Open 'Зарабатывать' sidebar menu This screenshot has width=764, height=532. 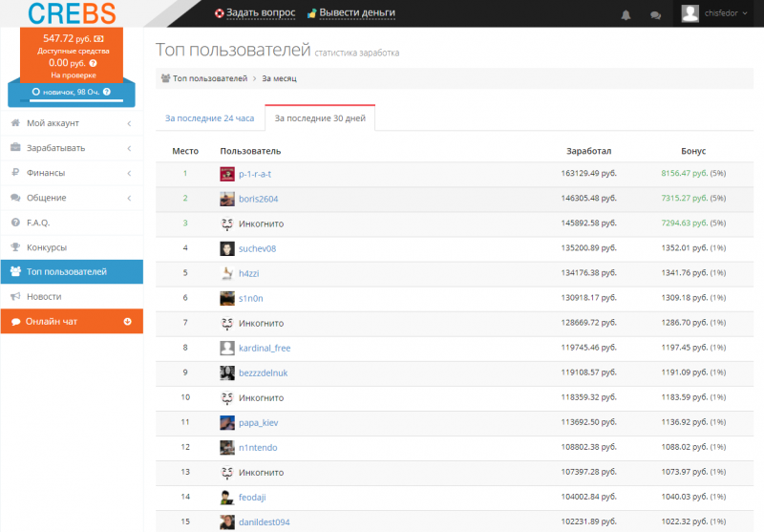click(72, 148)
